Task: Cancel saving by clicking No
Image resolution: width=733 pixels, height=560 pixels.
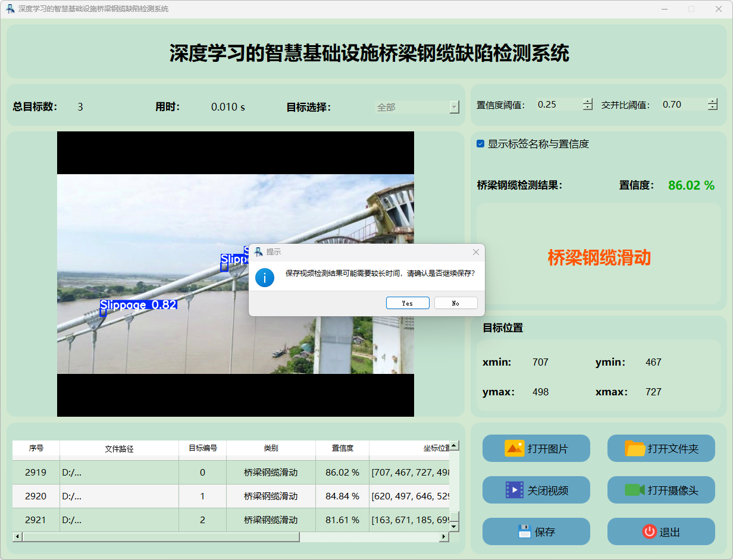Action: (456, 303)
